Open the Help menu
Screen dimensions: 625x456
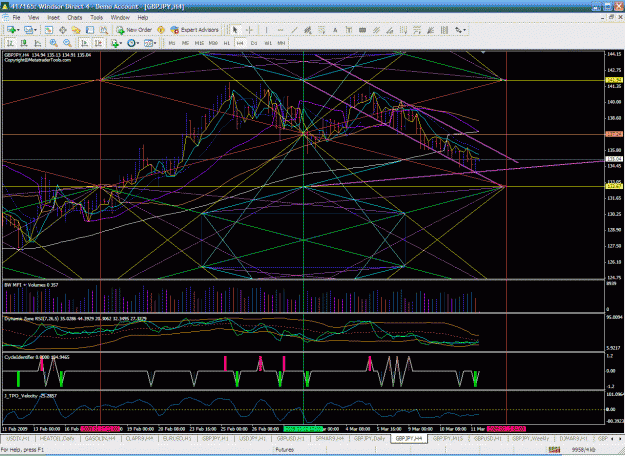pyautogui.click(x=143, y=18)
